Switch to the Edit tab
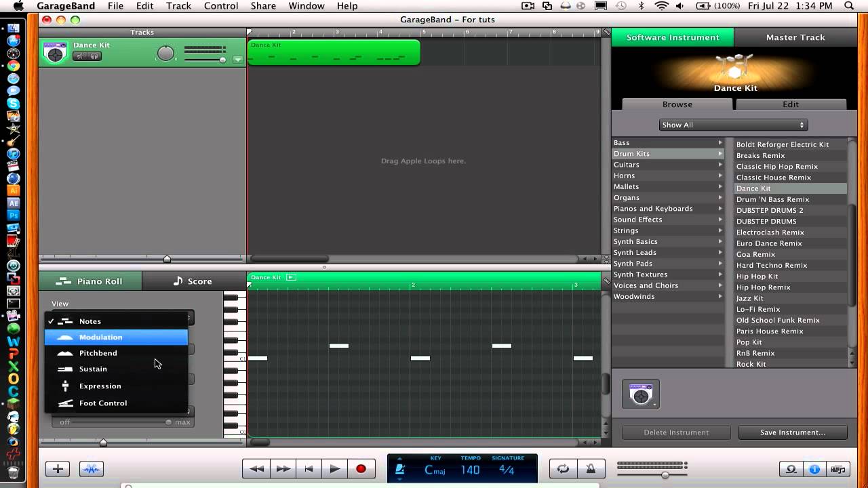868x488 pixels. (791, 104)
